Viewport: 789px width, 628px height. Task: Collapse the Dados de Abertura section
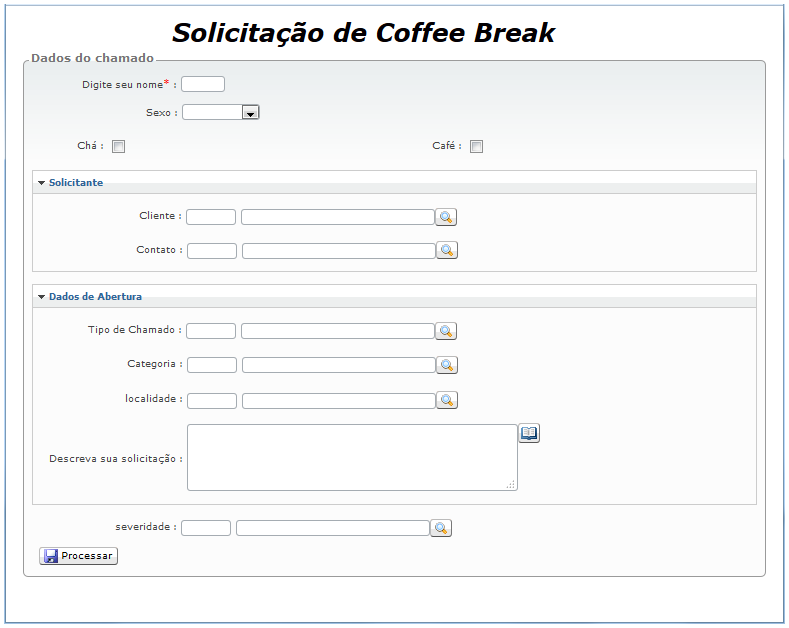click(41, 297)
